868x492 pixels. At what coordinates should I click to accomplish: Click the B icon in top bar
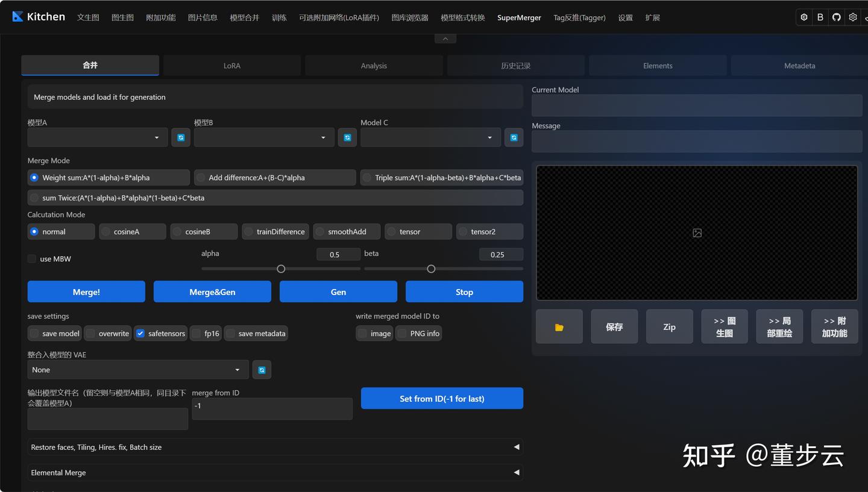pyautogui.click(x=820, y=17)
